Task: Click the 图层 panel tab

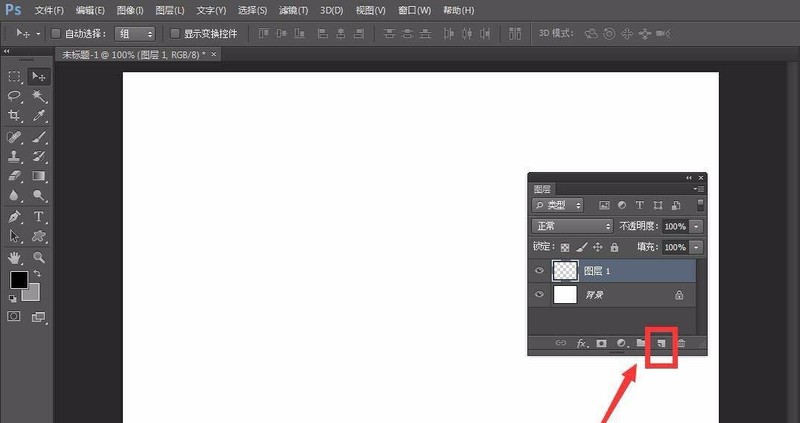Action: [542, 189]
